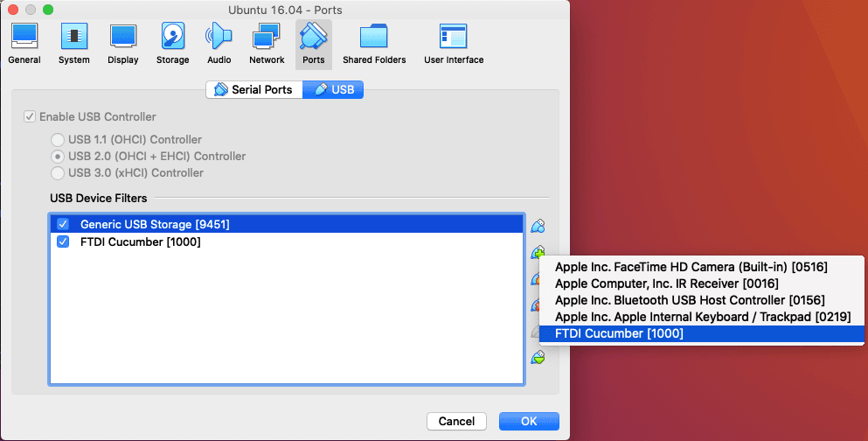Select USB 3.0 (xHCI) Controller
This screenshot has width=868, height=441.
(x=58, y=173)
